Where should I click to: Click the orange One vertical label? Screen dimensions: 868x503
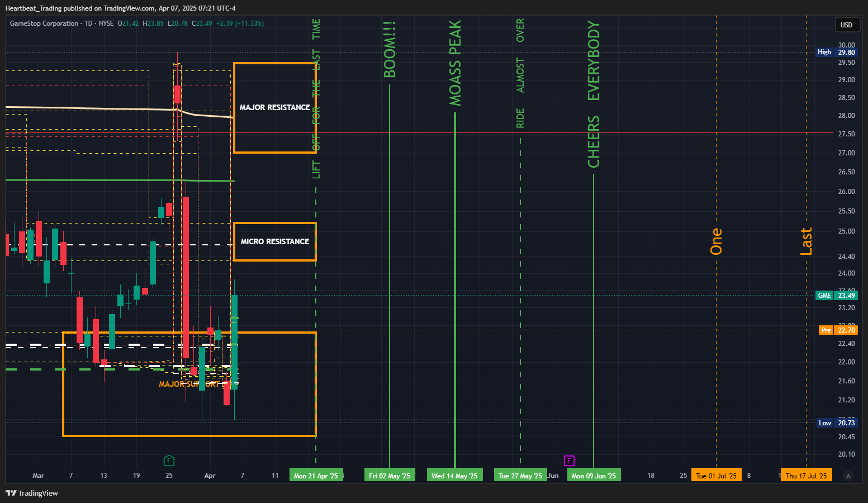(717, 241)
